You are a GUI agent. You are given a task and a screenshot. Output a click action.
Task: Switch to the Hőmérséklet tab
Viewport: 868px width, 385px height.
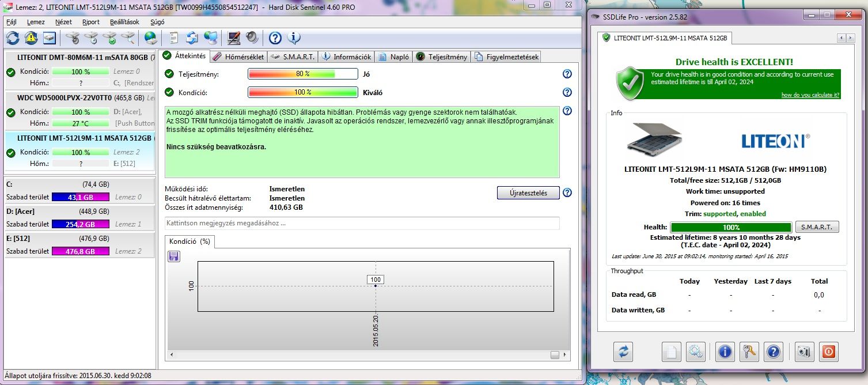[238, 56]
